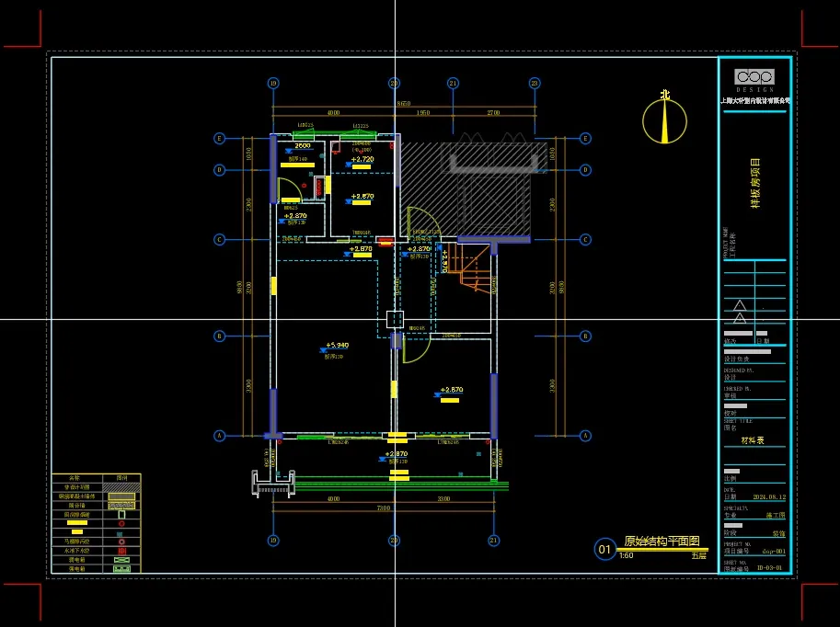The width and height of the screenshot is (840, 627).
Task: Pick the hatched pattern swatch in the legend
Action: pos(121,487)
